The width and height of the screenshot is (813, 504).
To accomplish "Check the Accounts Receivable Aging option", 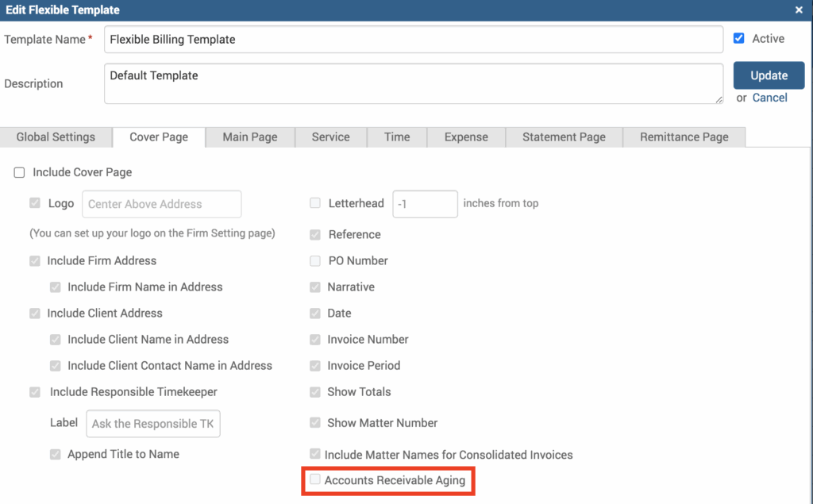I will pyautogui.click(x=315, y=479).
